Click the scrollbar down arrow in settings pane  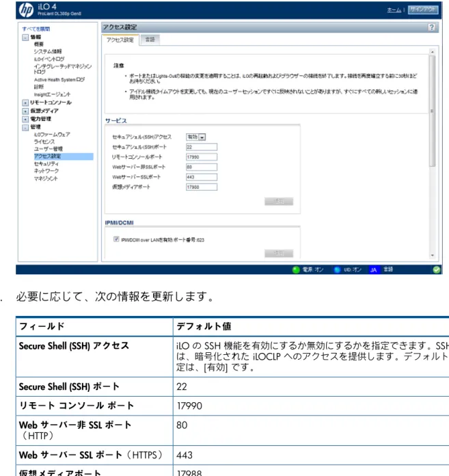pos(433,255)
